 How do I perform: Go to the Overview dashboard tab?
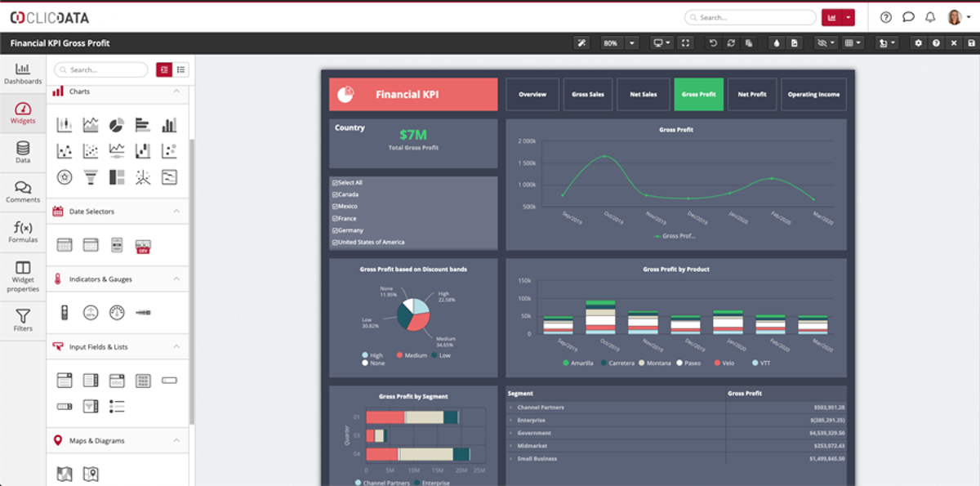point(532,95)
